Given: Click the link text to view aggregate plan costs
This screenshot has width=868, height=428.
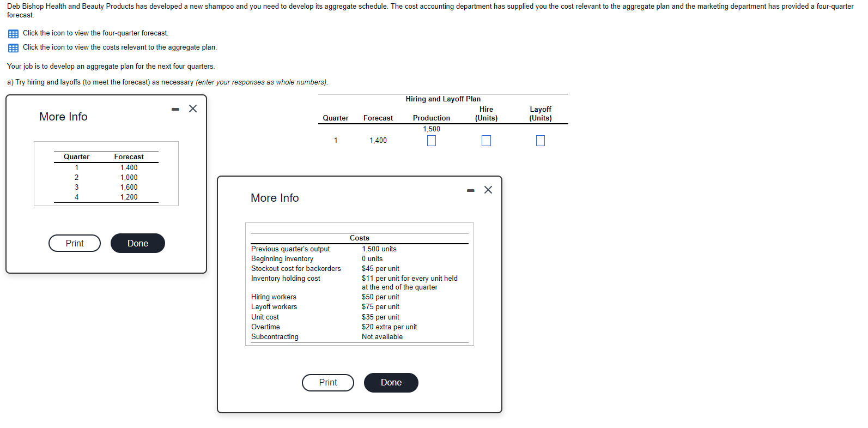Looking at the screenshot, I should click(x=120, y=47).
